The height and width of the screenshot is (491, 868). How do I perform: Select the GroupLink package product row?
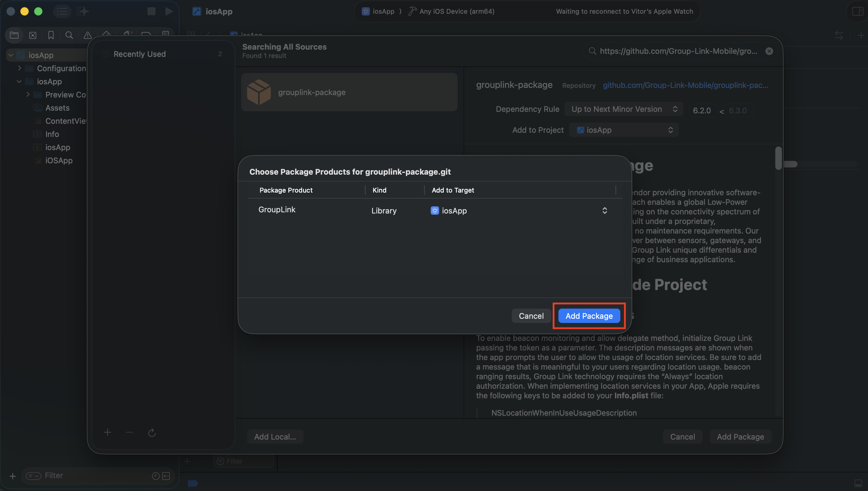click(x=434, y=211)
